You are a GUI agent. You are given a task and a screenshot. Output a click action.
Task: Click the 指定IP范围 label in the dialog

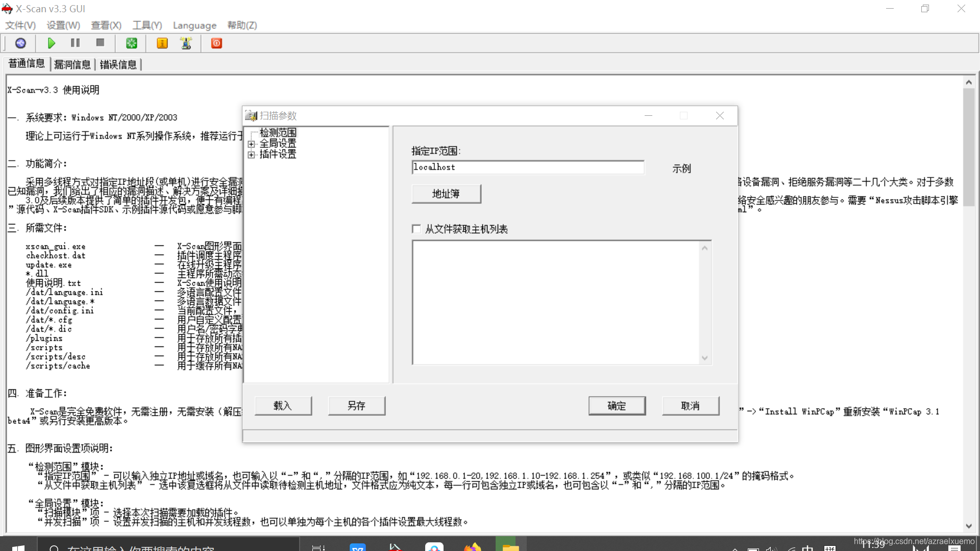[x=436, y=151]
